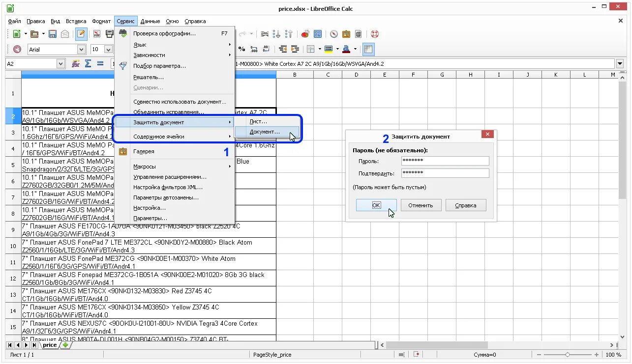Apply Percent number format
Screen dimensions: 632x364
[x=241, y=49]
